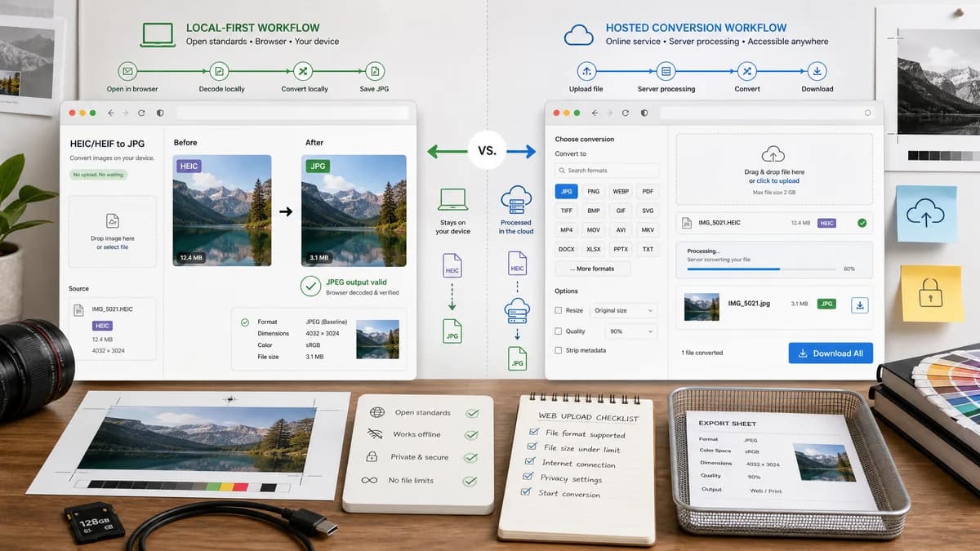980x551 pixels.
Task: Select the green check next to JPEG output valid
Action: point(310,286)
